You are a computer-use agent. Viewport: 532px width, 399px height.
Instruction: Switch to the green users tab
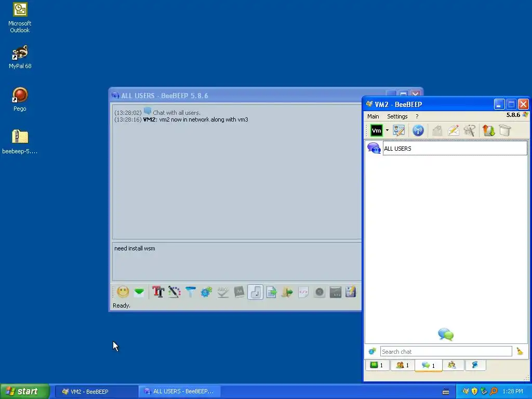(x=377, y=365)
